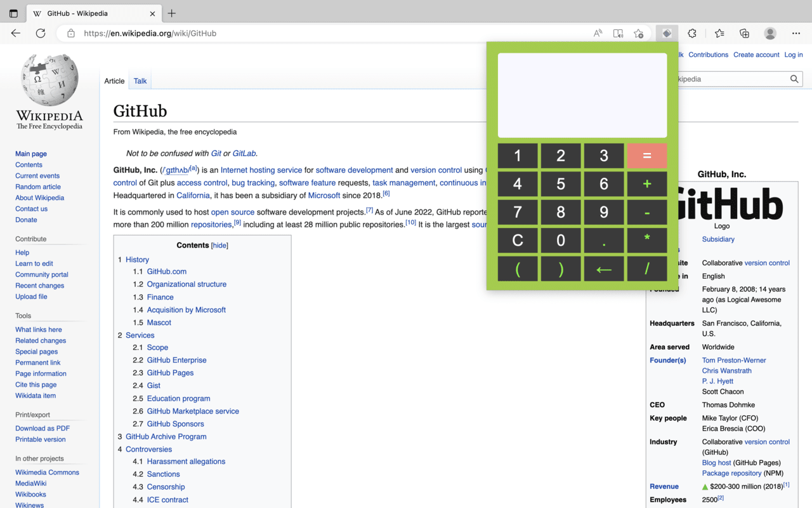Screen dimensions: 812x508
Task: Click the Wikipedia search magnifier icon
Action: [794, 79]
